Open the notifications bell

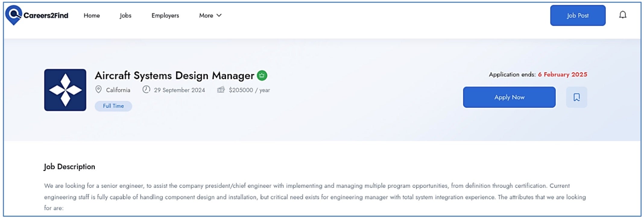click(x=623, y=15)
